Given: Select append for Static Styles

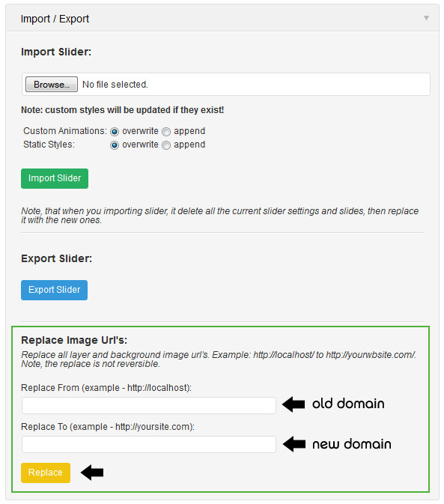Looking at the screenshot, I should point(166,145).
